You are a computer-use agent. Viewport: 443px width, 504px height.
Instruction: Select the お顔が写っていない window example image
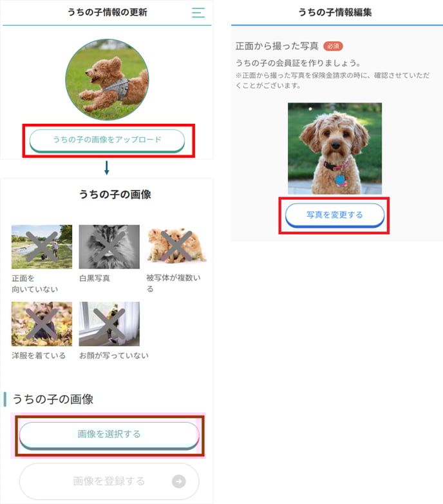click(109, 324)
